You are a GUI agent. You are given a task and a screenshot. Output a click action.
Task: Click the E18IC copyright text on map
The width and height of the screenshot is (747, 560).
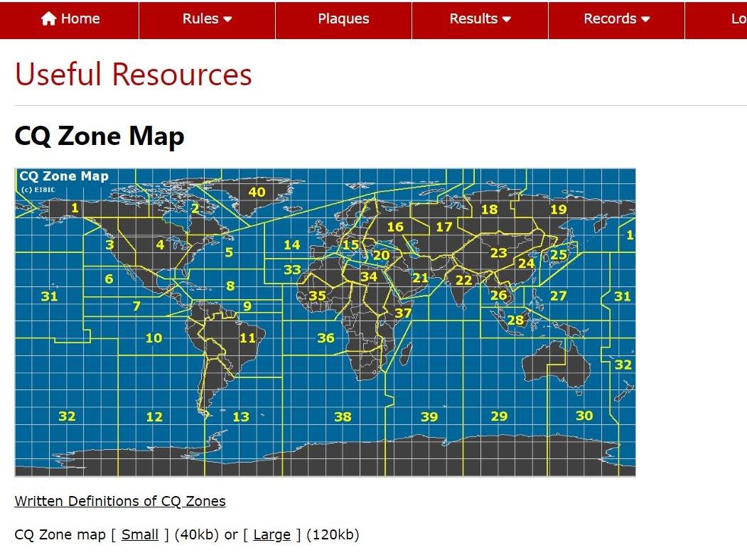coord(38,190)
